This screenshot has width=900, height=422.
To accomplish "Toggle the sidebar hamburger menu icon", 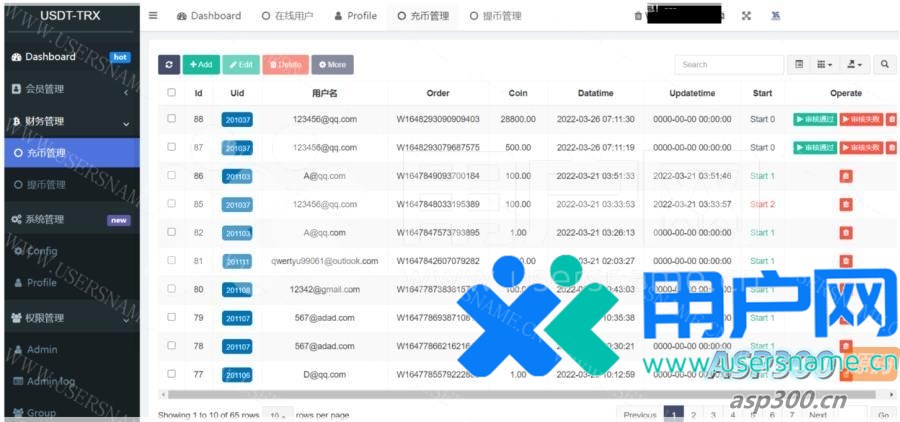I will tap(153, 16).
